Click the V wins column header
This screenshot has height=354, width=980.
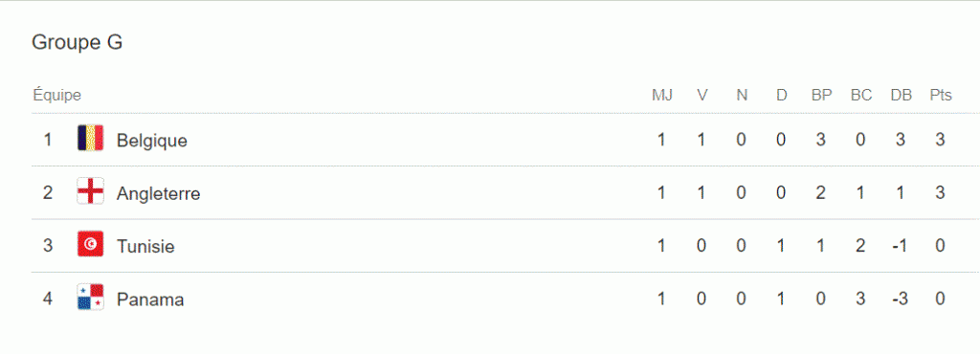pos(702,96)
